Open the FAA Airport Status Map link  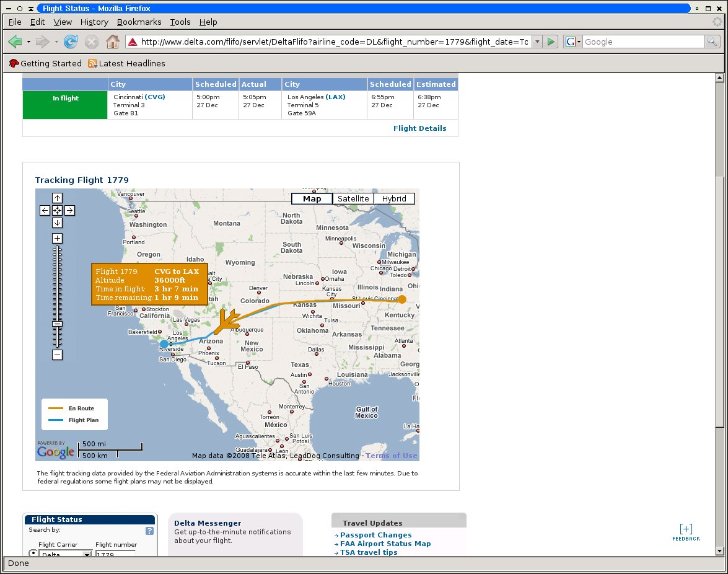click(385, 544)
